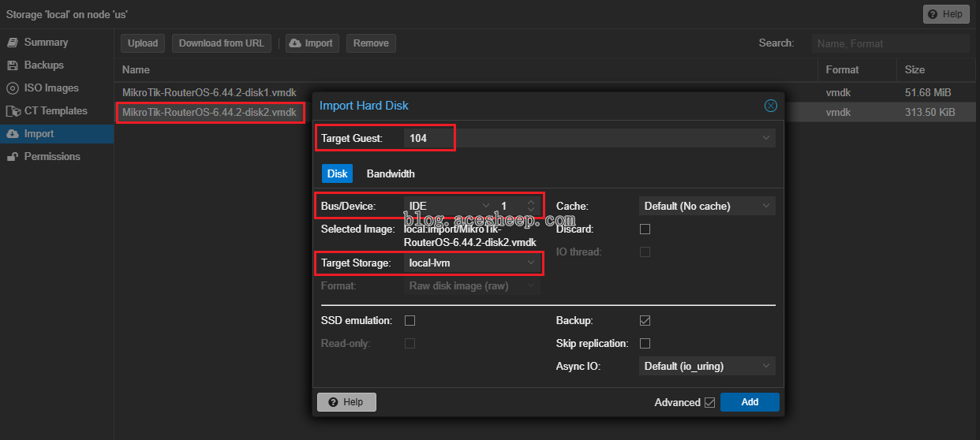980x440 pixels.
Task: Toggle the Backup checkbox
Action: 645,320
